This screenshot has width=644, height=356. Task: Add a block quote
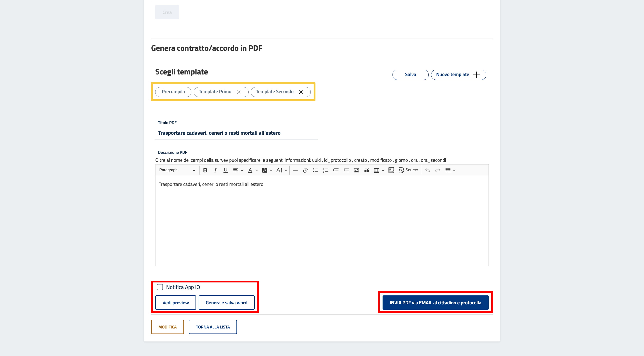click(367, 170)
